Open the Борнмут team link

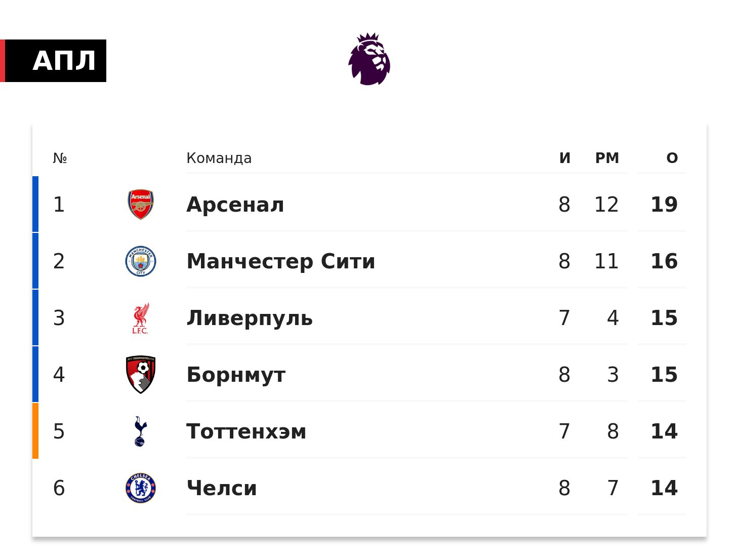[x=236, y=375]
